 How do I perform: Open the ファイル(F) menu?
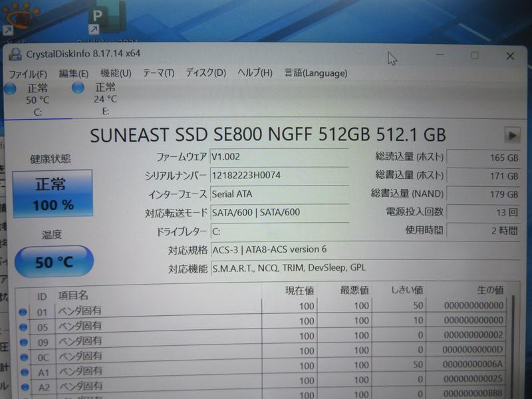click(28, 74)
